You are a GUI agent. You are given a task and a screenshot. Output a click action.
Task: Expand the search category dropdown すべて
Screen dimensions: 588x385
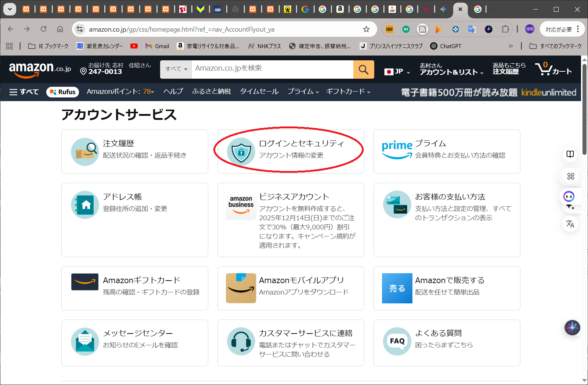[176, 69]
